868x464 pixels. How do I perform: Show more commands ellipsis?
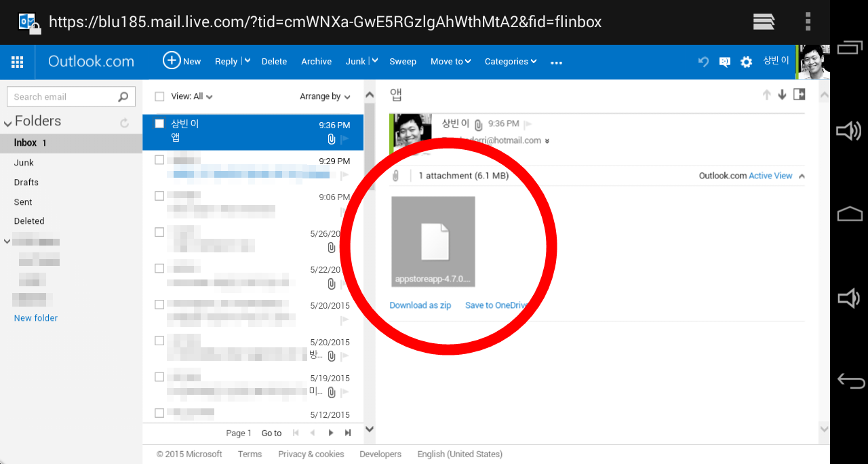point(557,62)
